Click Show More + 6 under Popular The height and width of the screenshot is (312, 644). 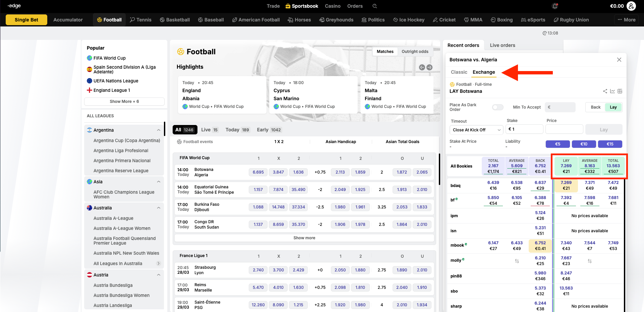(x=124, y=102)
